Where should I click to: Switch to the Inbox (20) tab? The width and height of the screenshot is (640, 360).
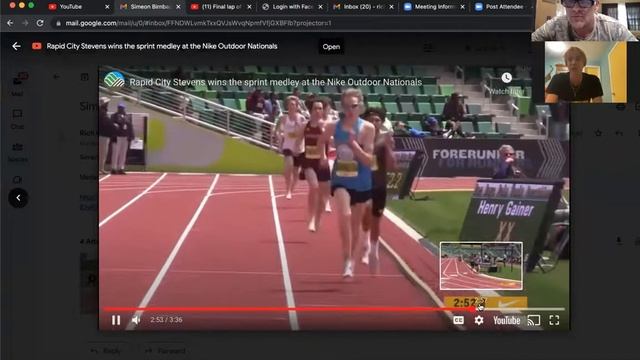click(363, 7)
